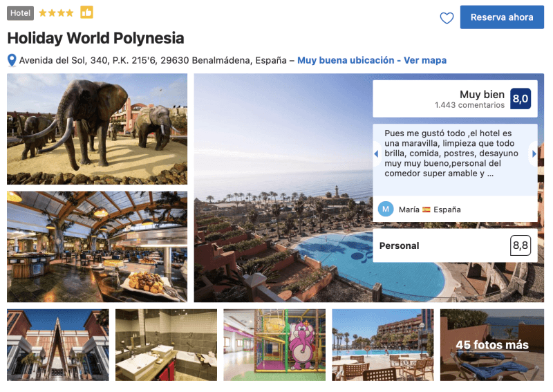Save hotel with the heart wishlist icon
Viewport: 553px width, 392px height.
tap(447, 18)
